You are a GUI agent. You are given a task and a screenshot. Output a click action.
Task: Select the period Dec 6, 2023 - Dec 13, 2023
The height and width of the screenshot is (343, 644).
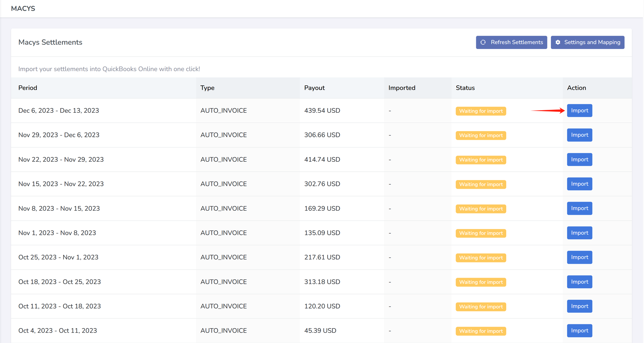[x=59, y=110]
